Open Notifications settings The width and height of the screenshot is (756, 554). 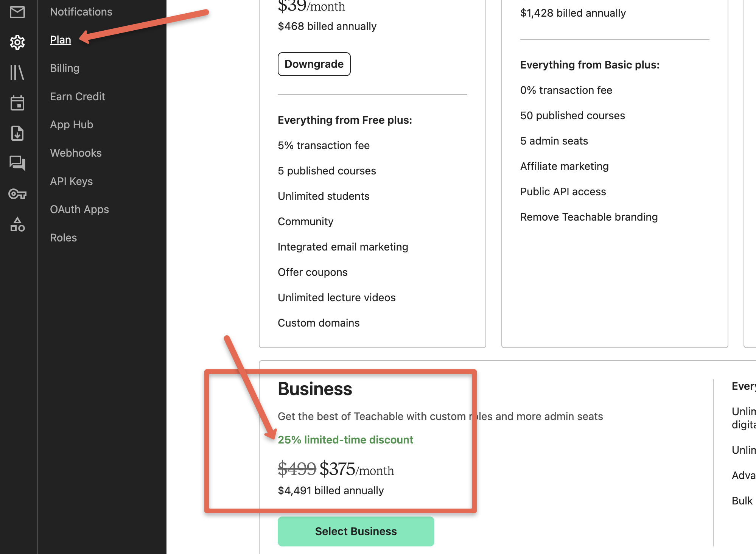pos(81,12)
